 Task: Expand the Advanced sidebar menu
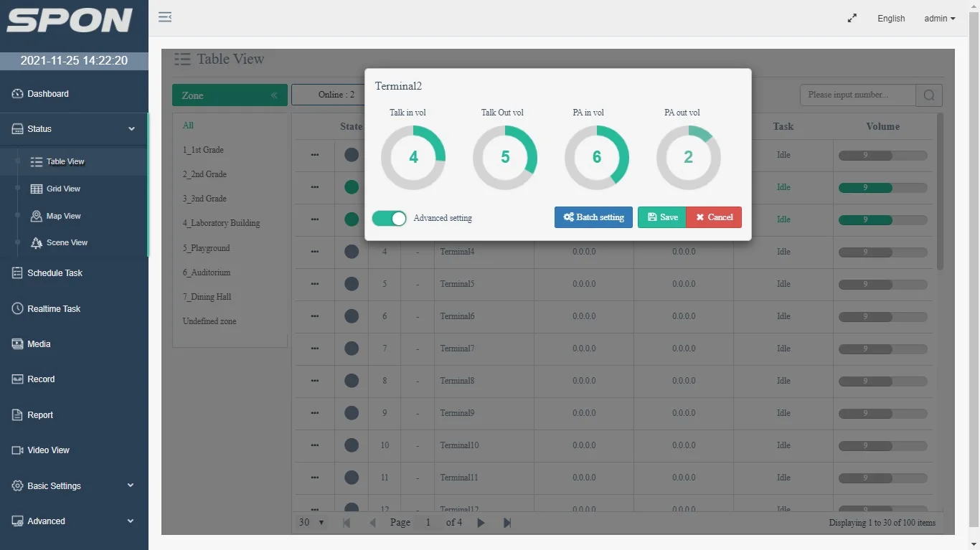click(x=74, y=521)
